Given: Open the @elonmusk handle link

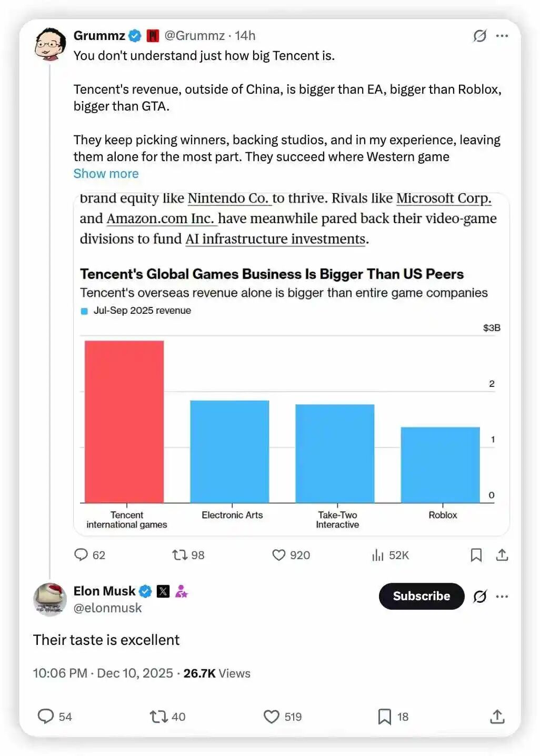Looking at the screenshot, I should pyautogui.click(x=107, y=608).
